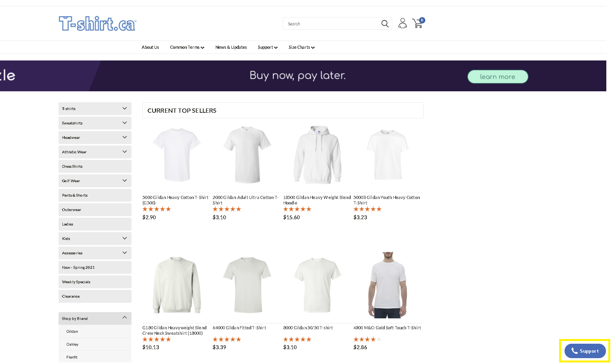Screen dimensions: 611x364
Task: Expand the Kids category
Action: (x=95, y=238)
